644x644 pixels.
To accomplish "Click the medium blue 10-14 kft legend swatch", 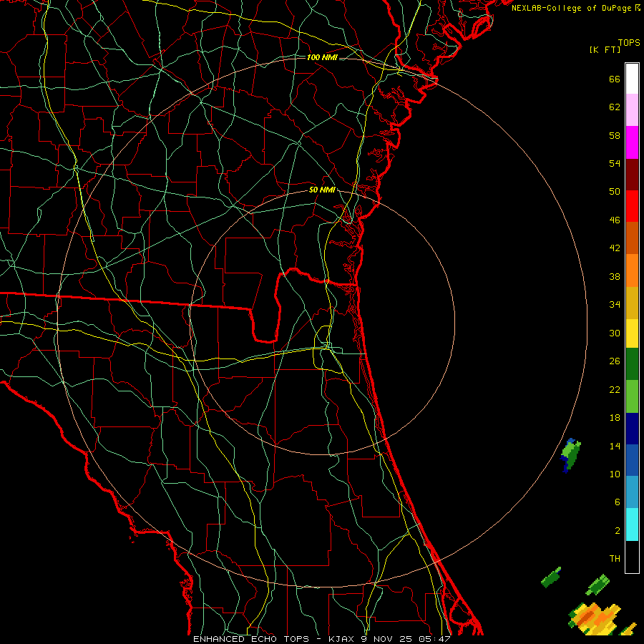I will point(632,460).
